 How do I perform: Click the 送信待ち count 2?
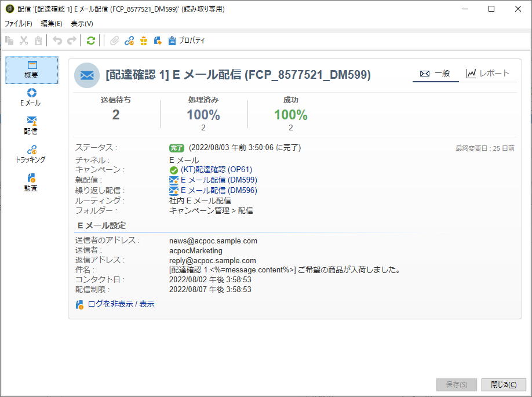(116, 115)
